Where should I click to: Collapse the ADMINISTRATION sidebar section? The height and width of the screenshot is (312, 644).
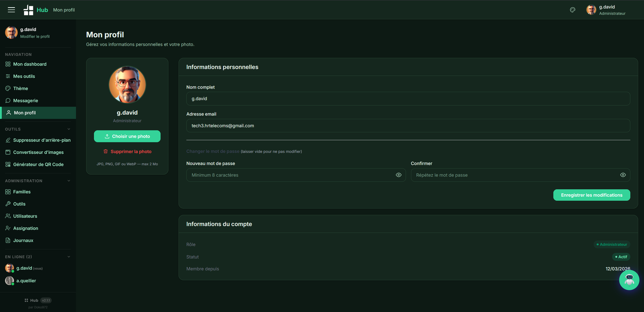point(69,181)
